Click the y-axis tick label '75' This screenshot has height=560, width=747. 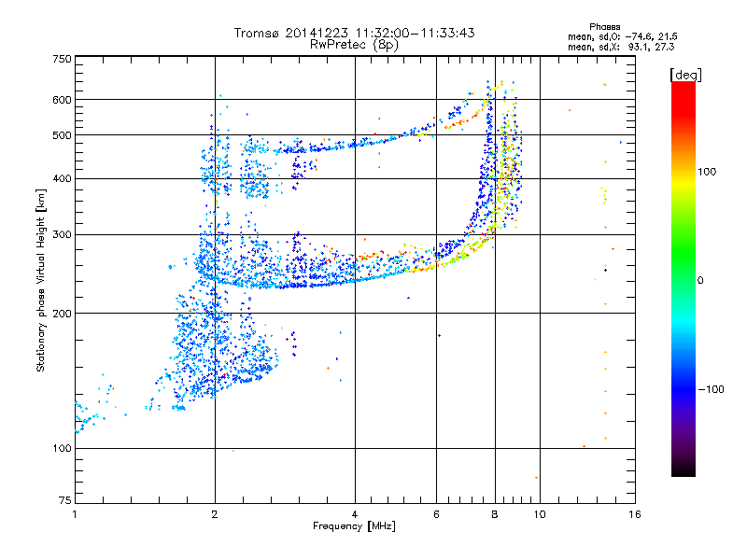tap(65, 500)
